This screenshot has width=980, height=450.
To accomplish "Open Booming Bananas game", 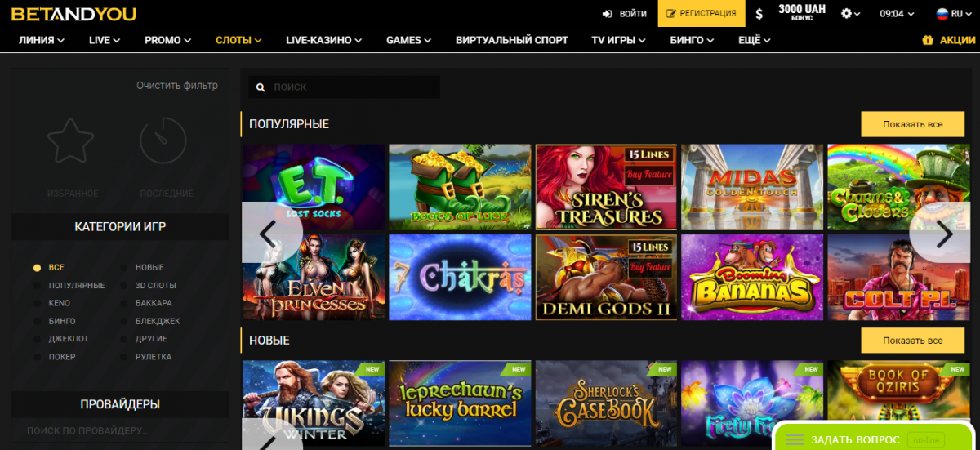I will (752, 278).
